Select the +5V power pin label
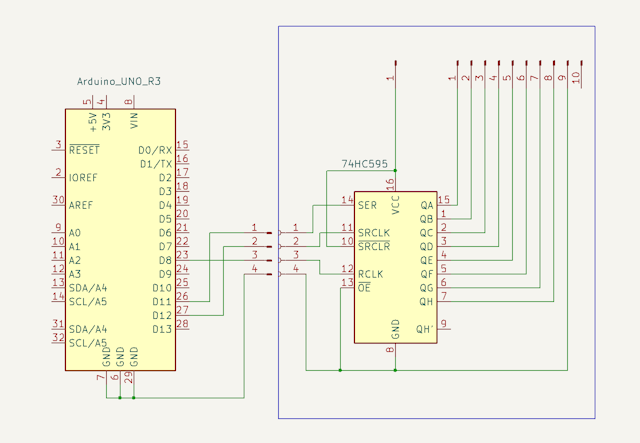Viewport: 640px width, 443px height. point(93,122)
